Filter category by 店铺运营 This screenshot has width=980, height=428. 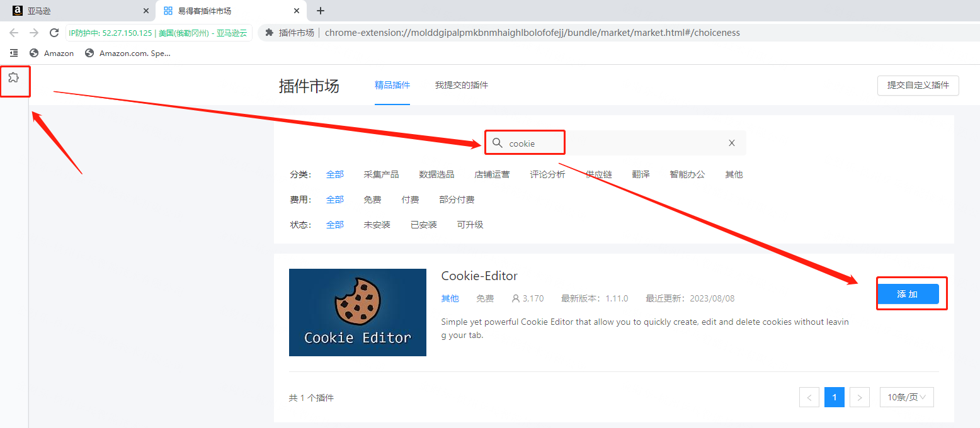(492, 174)
